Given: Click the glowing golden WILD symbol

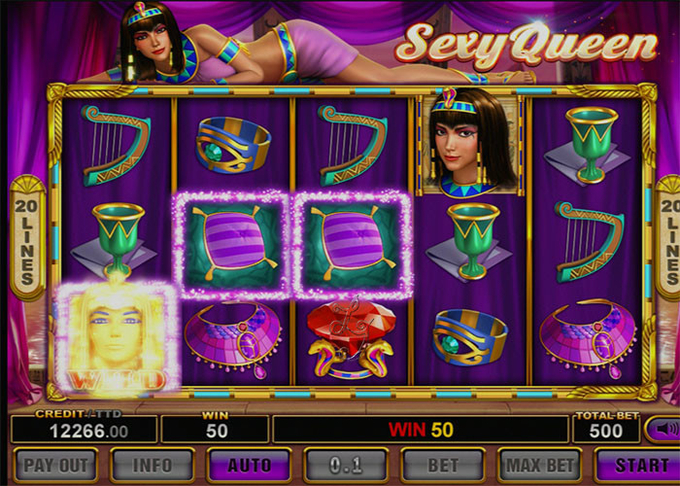Looking at the screenshot, I should (116, 338).
